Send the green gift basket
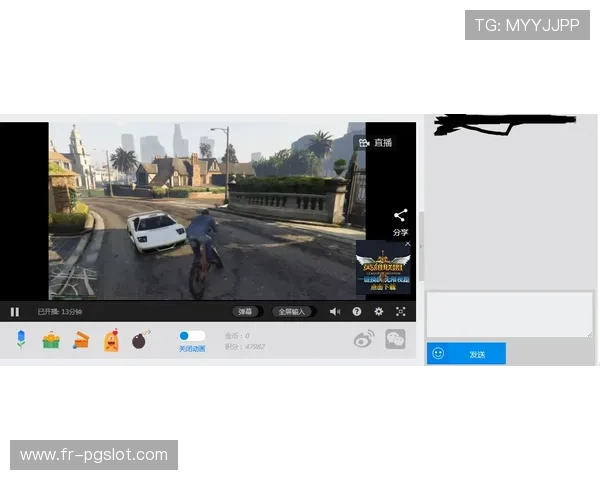 coord(51,340)
